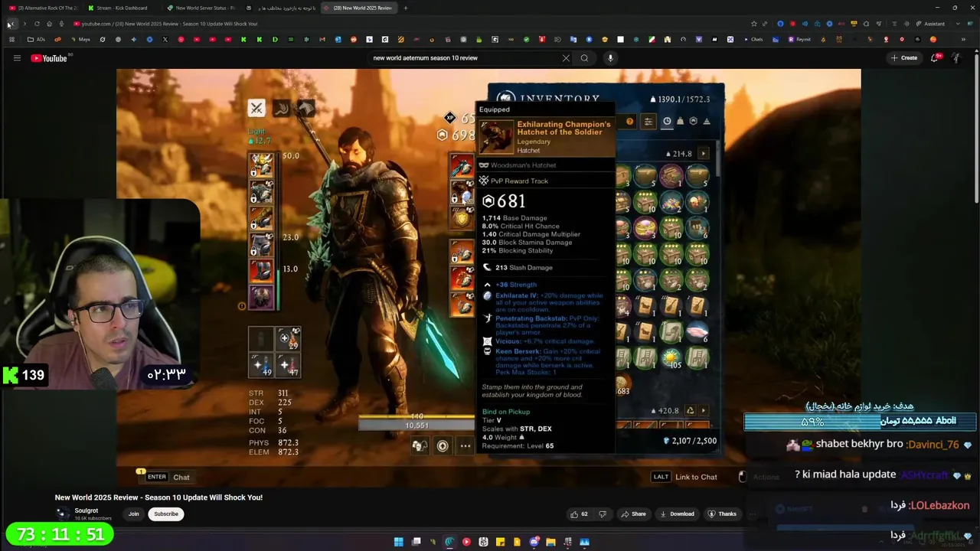The height and width of the screenshot is (551, 980).
Task: Sort inventory by tier triangle icon
Action: pos(707,121)
